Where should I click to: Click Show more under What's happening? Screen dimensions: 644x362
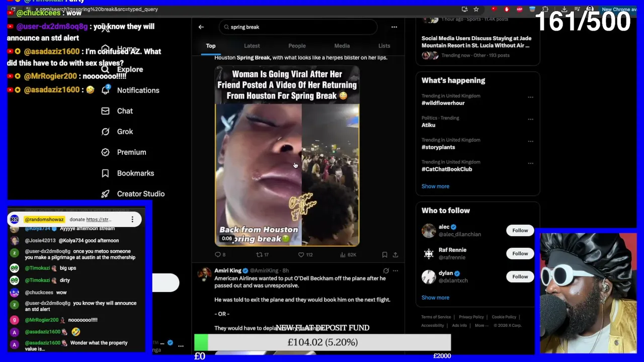coord(435,186)
